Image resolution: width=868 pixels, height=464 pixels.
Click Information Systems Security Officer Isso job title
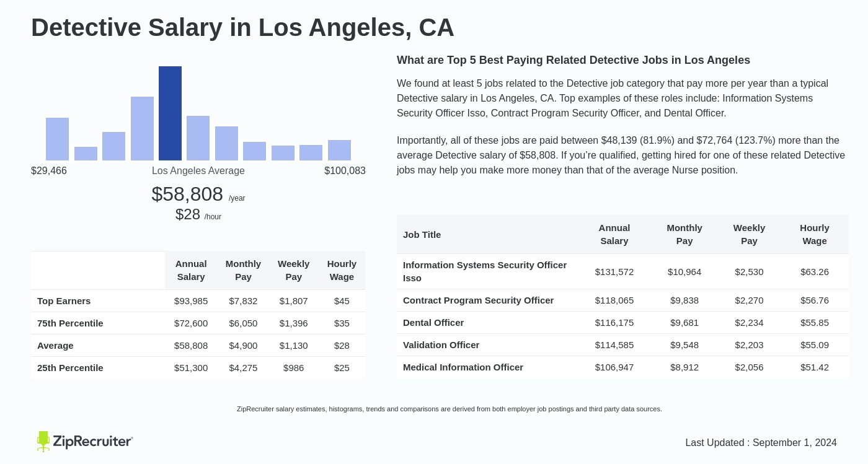point(485,271)
